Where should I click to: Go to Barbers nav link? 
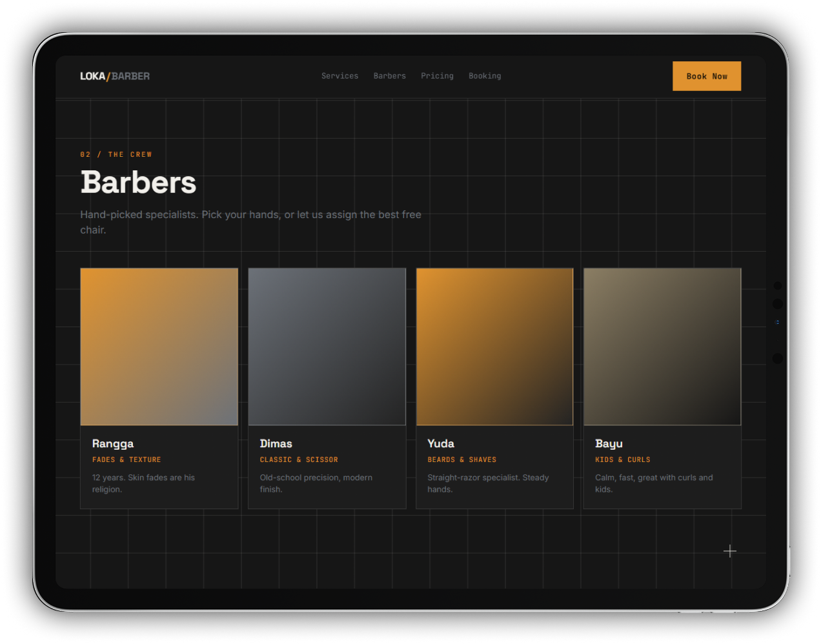pyautogui.click(x=390, y=76)
